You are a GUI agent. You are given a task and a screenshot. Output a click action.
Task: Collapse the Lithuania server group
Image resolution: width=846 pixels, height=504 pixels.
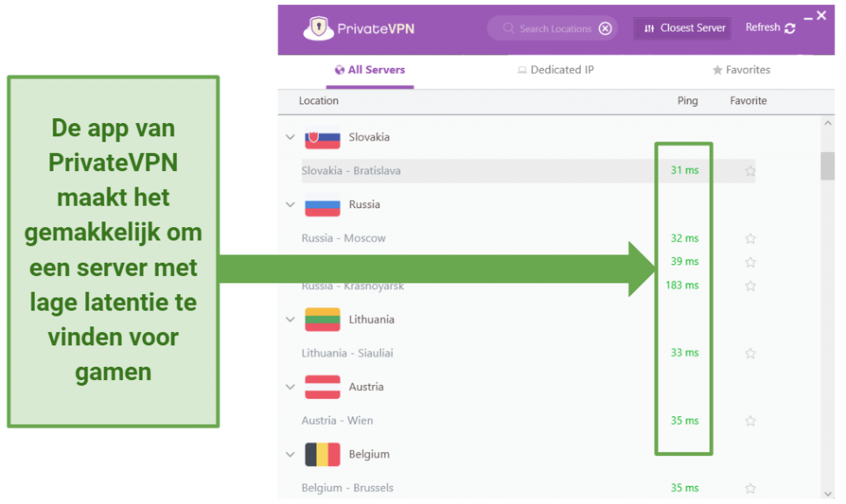(290, 319)
